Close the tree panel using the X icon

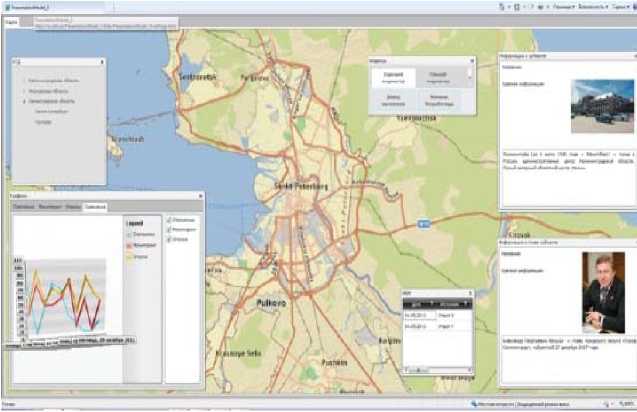pyautogui.click(x=101, y=62)
